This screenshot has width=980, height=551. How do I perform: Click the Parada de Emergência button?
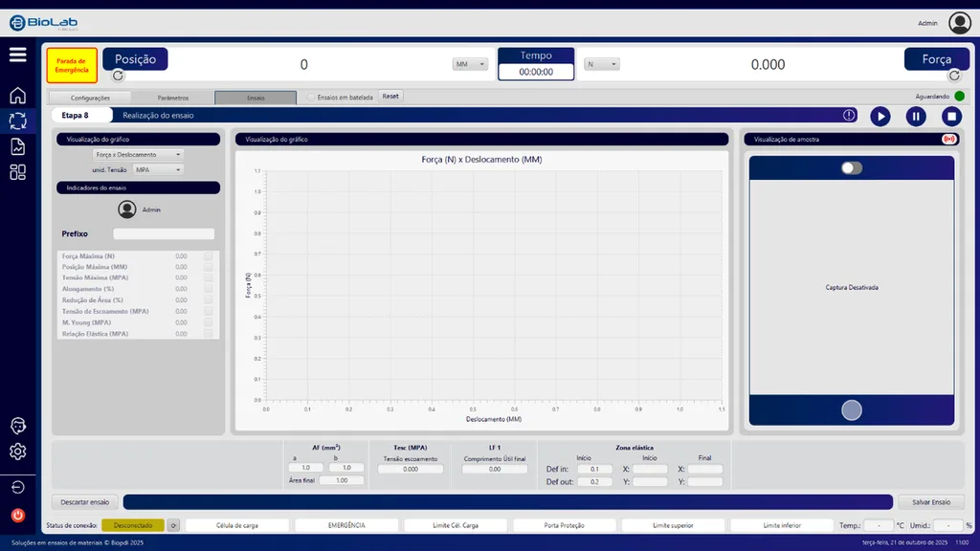(x=72, y=65)
